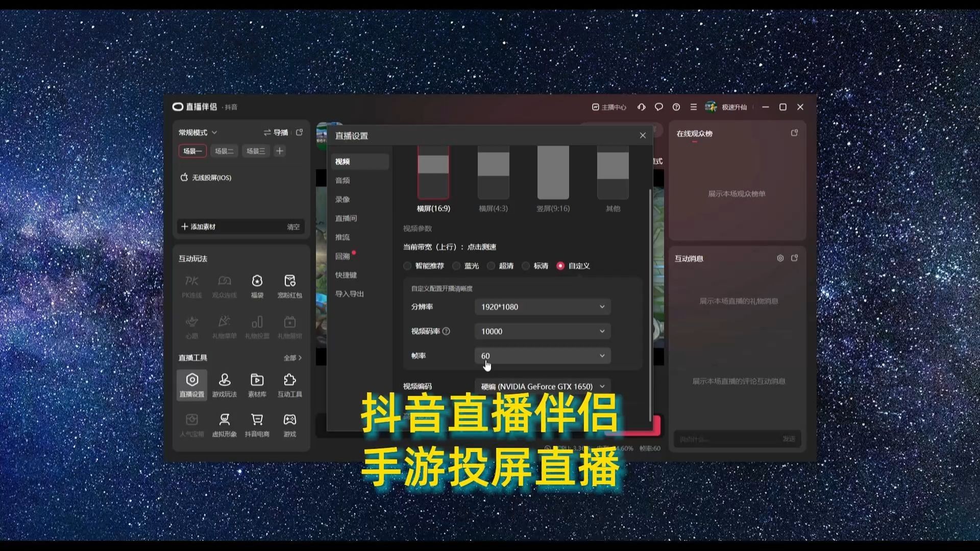Open the 心愿 wish icon
The height and width of the screenshot is (551, 980).
(192, 328)
